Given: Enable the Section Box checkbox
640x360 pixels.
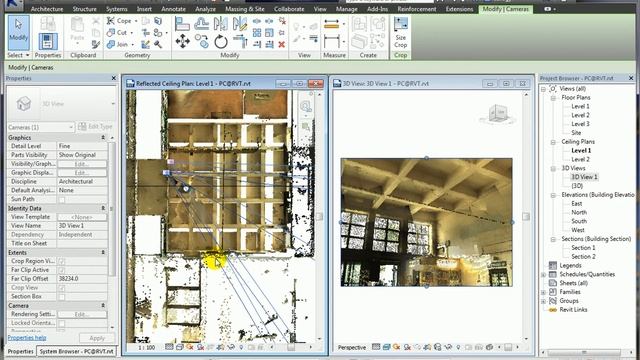Looking at the screenshot, I should click(62, 297).
